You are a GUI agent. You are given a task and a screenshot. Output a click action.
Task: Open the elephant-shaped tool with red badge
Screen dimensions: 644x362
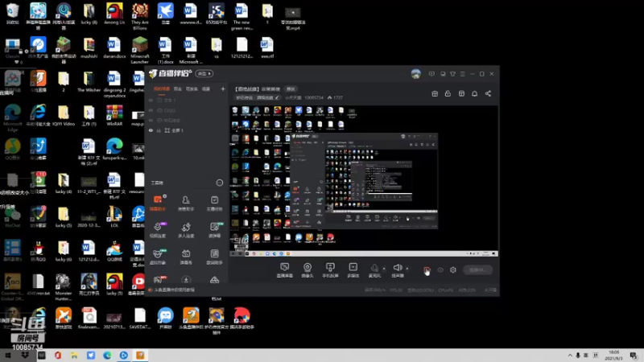click(x=158, y=280)
